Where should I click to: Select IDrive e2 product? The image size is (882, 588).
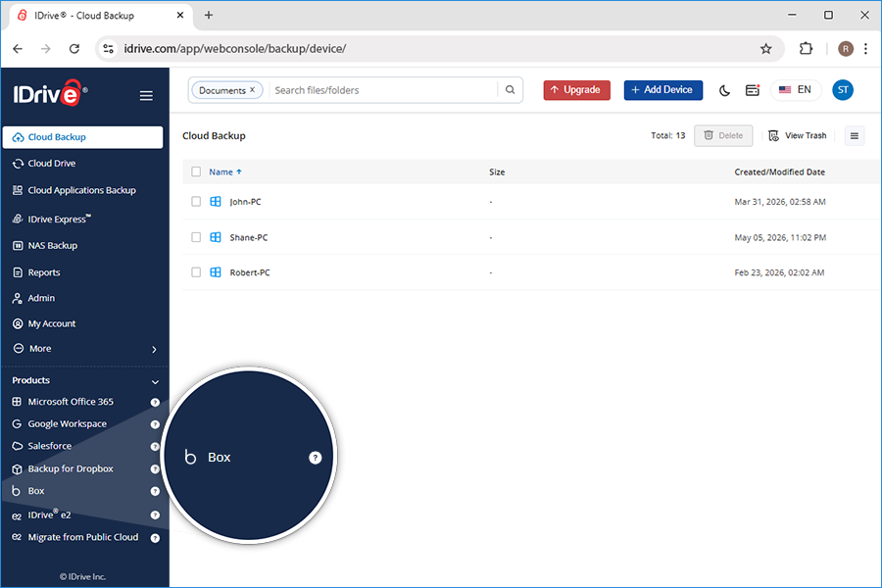(x=50, y=514)
